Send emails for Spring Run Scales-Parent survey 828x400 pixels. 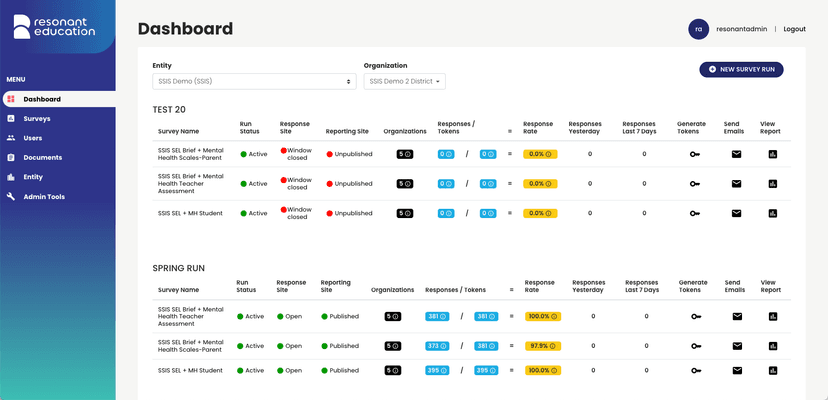click(x=737, y=346)
